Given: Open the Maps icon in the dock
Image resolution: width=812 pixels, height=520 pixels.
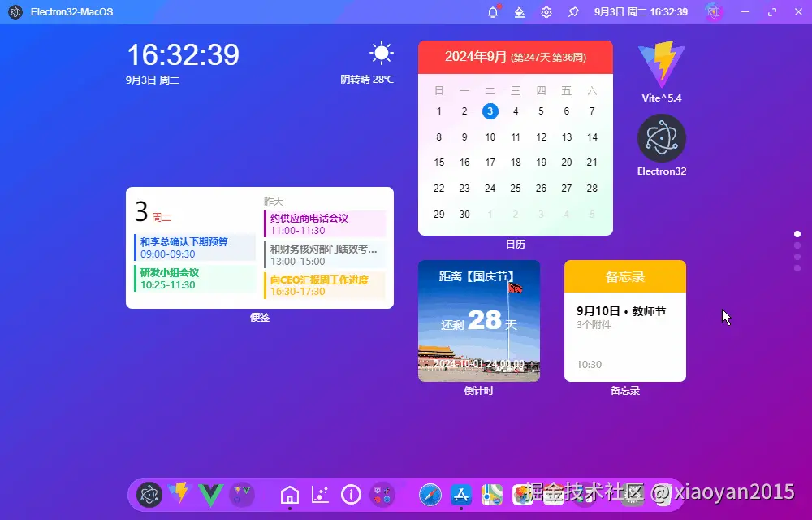Looking at the screenshot, I should click(x=491, y=495).
